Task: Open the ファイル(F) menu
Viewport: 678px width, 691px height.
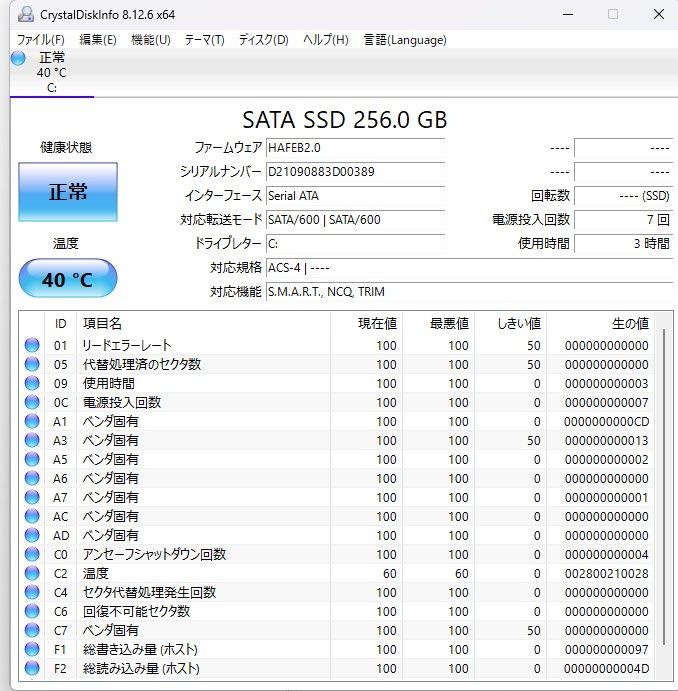Action: [x=41, y=40]
